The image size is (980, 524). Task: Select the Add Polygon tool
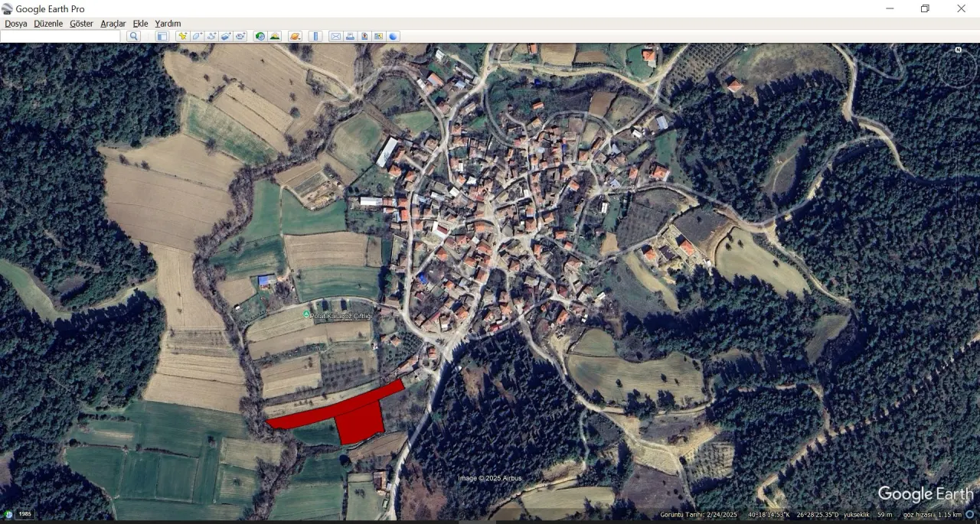coord(197,36)
